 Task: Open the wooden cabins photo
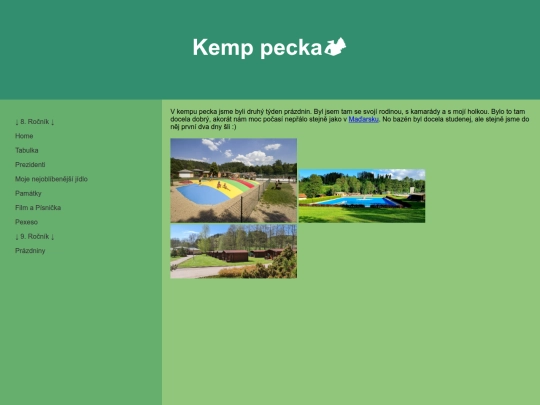(233, 251)
